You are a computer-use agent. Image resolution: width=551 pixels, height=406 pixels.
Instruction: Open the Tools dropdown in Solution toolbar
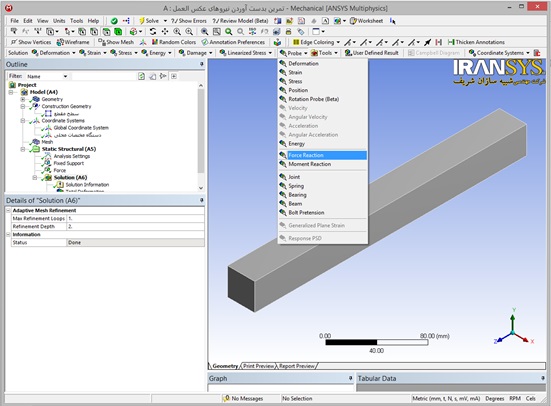(324, 53)
